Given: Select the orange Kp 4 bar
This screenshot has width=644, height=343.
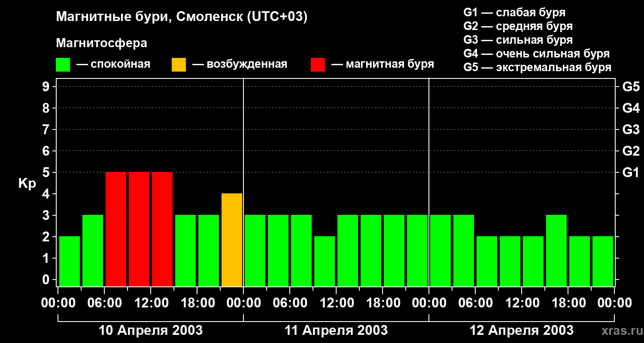Looking at the screenshot, I should 232,240.
